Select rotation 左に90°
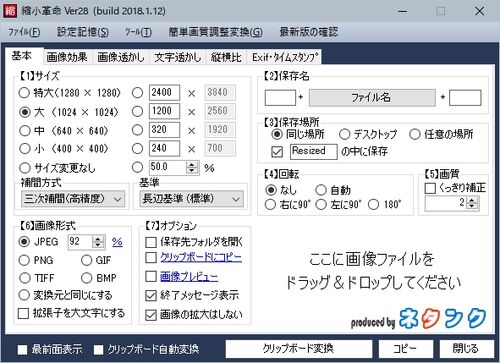 tap(321, 204)
